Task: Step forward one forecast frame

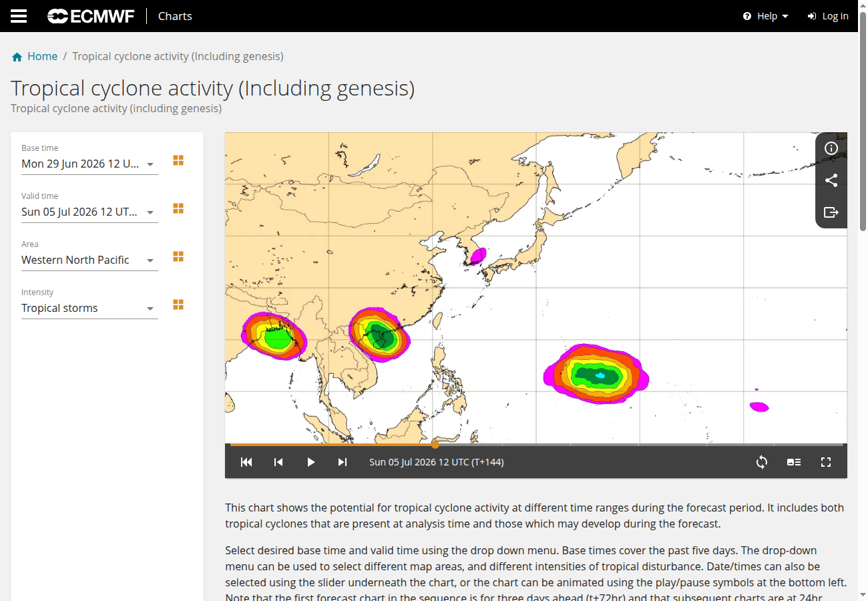Action: point(343,462)
